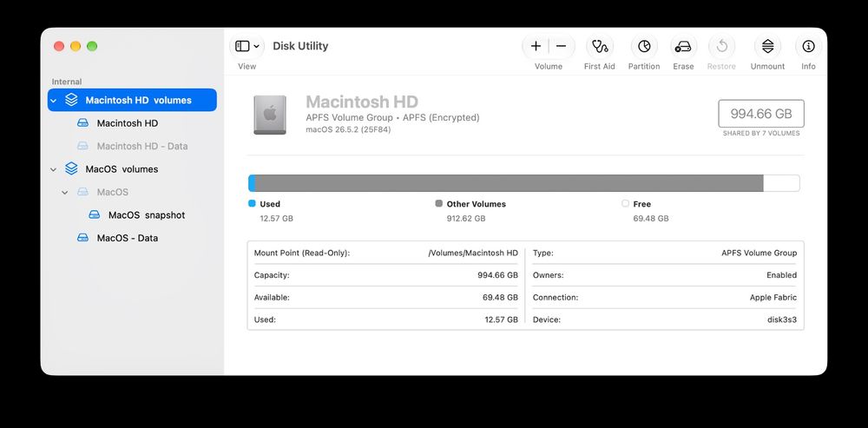Click the 912.62 GB Other Volumes value
The width and height of the screenshot is (868, 428).
pos(466,219)
